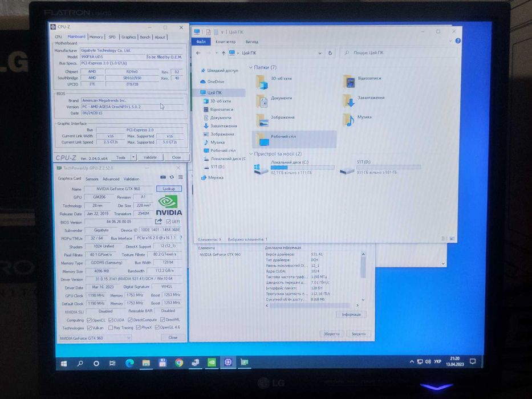Open recent locations dropdown in Explorer
Screen dimensions: 532x399
(x=217, y=53)
